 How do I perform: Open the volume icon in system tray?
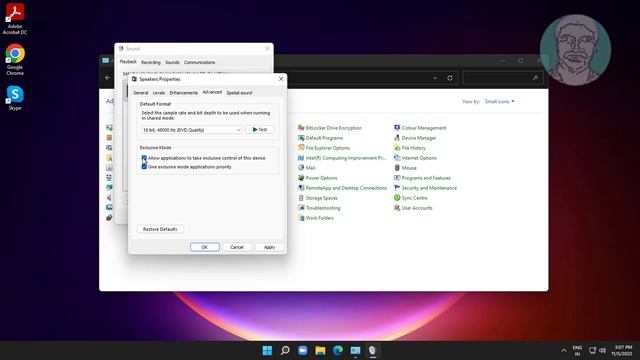tap(602, 350)
